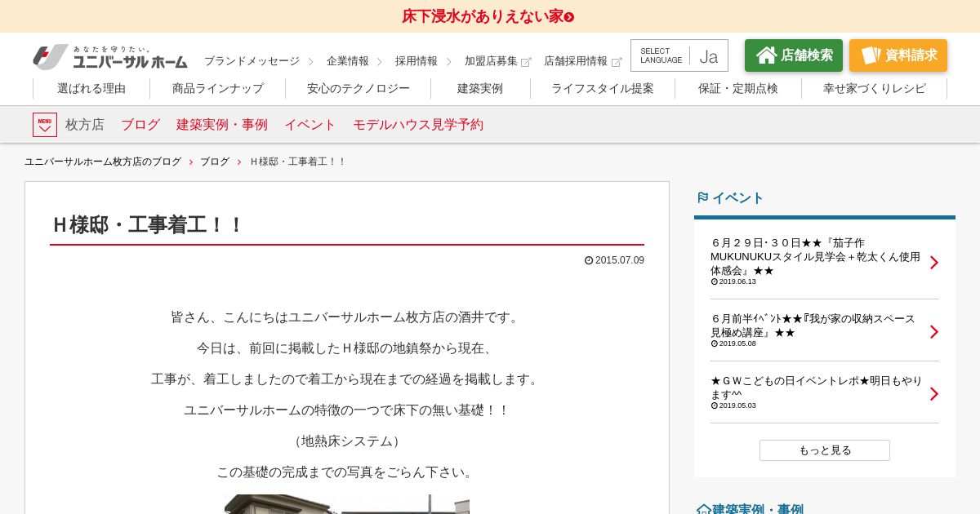
Task: Open 安心のテクノロジー menu item
Action: [x=359, y=88]
